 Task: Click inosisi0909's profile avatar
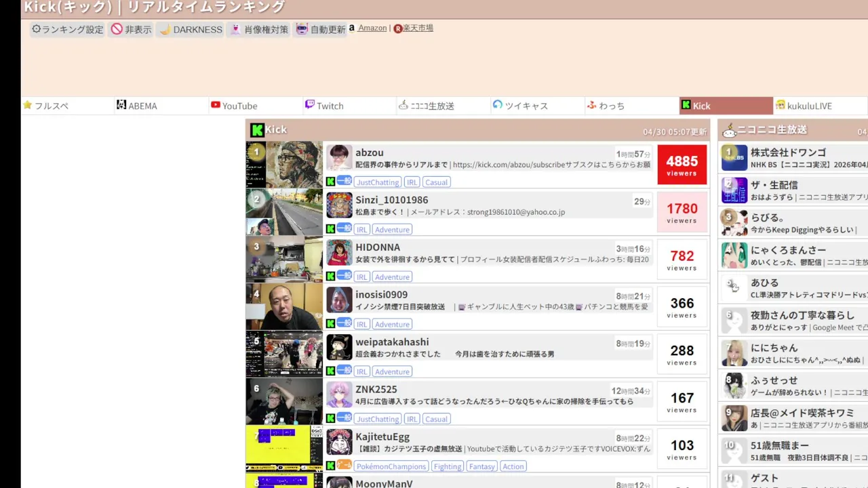(339, 300)
